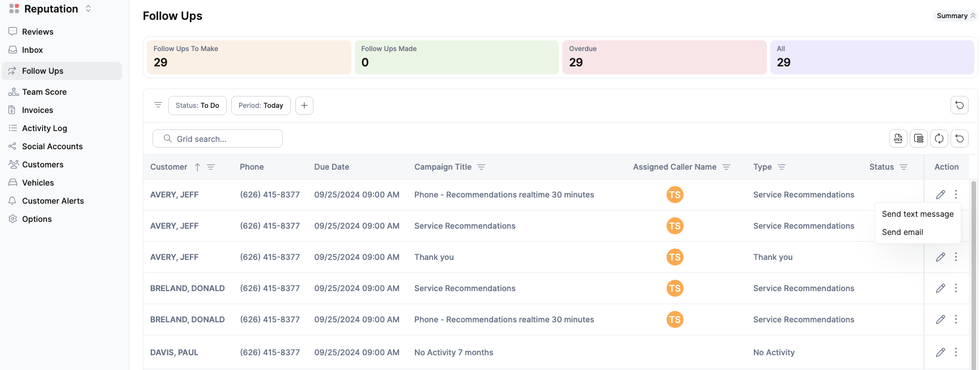Collapse the Summary section

pyautogui.click(x=956, y=16)
